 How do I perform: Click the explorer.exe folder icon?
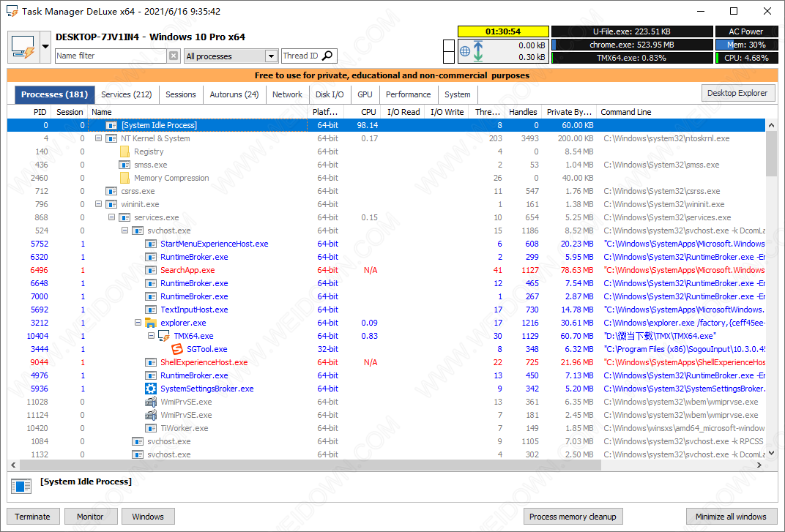[x=150, y=323]
